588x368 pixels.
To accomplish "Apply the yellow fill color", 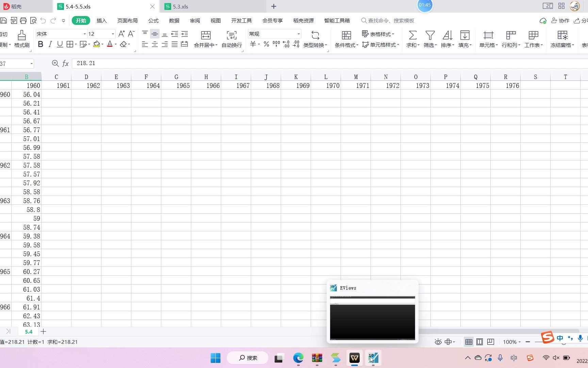I will point(96,44).
